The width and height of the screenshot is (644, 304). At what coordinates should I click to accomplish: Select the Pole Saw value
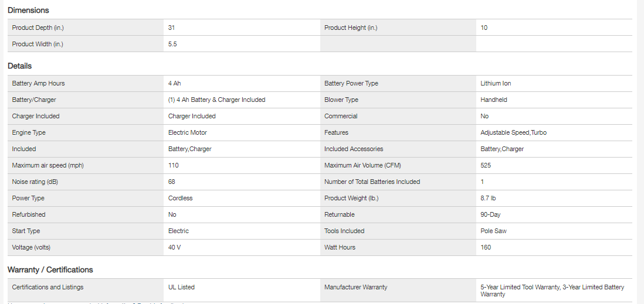[x=493, y=231]
